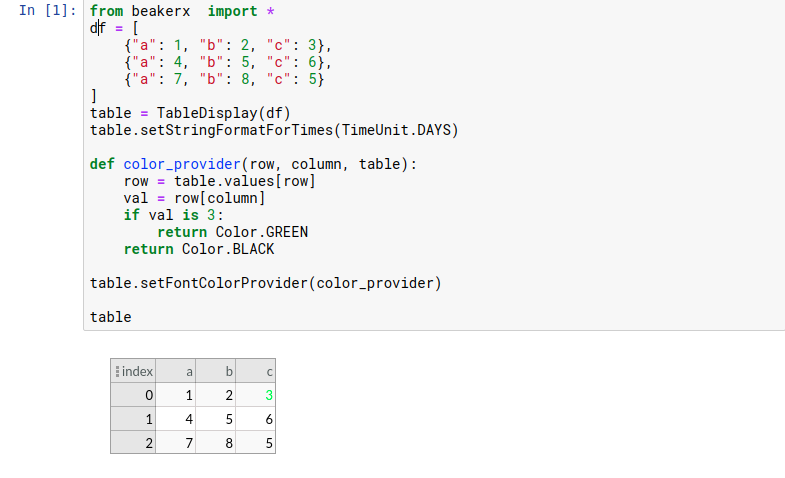This screenshot has width=785, height=478.
Task: Click the 'a' column header
Action: click(x=176, y=371)
